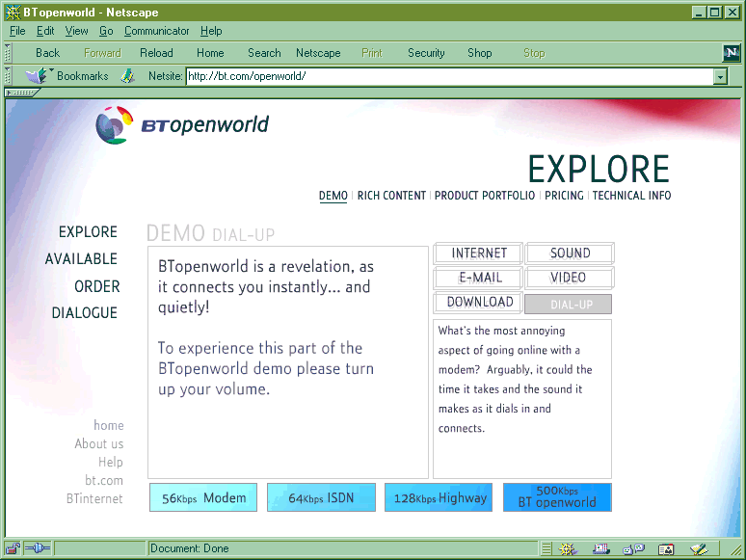Viewport: 746px width, 560px height.
Task: Open the View menu
Action: 76,31
